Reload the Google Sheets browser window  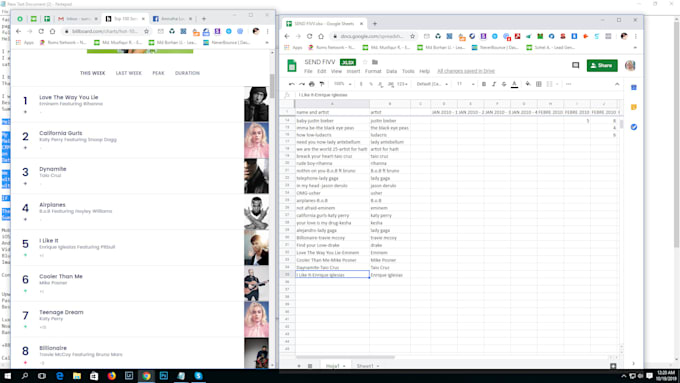(x=309, y=36)
